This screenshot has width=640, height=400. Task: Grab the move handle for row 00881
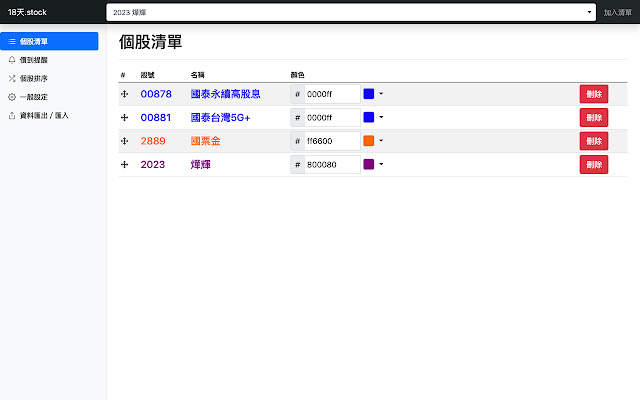point(124,118)
